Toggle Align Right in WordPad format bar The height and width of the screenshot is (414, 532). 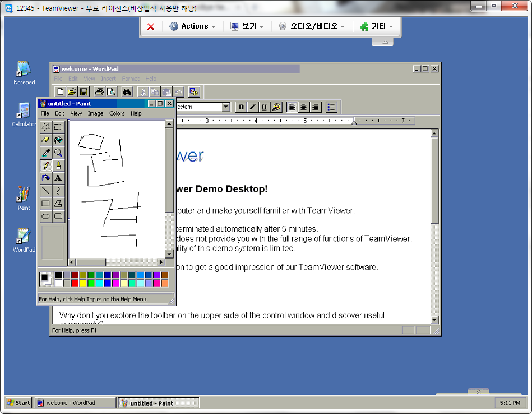315,107
